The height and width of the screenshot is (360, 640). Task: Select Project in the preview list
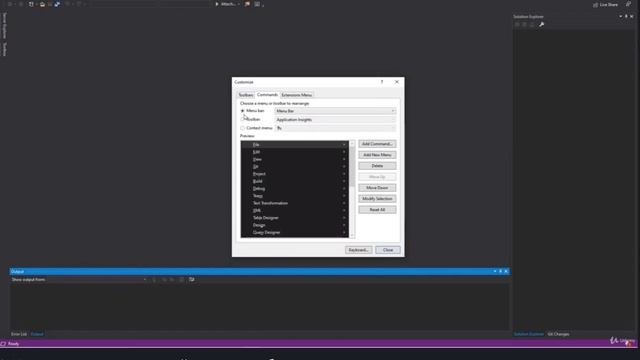coord(295,174)
